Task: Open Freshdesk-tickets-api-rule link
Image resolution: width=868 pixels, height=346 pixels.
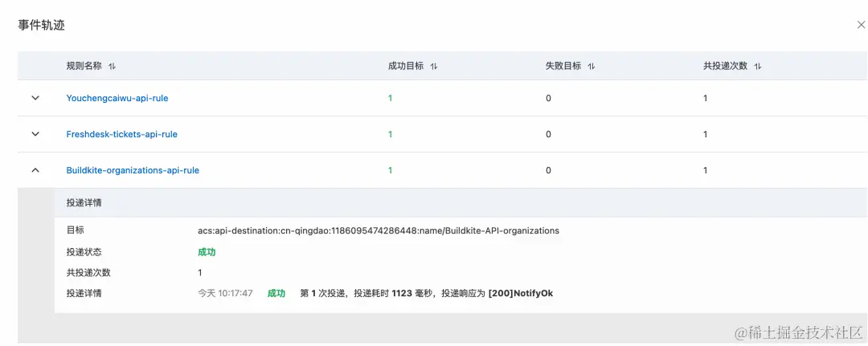Action: [122, 134]
